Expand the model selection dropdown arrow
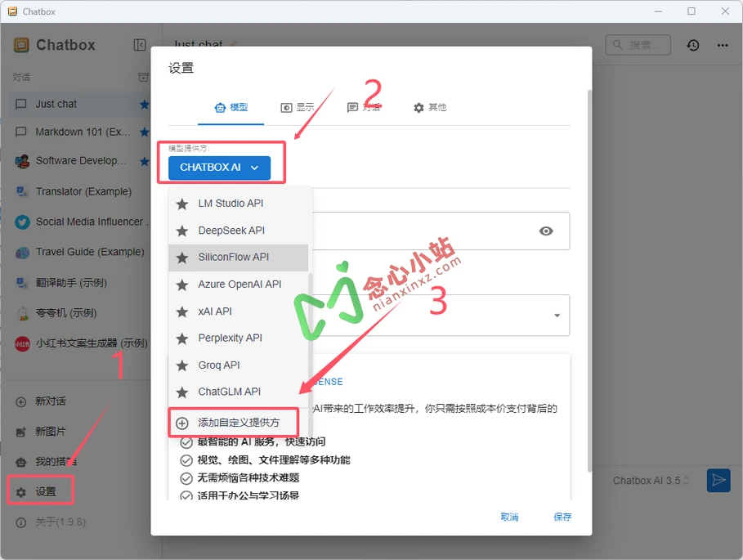Image resolution: width=743 pixels, height=560 pixels. [557, 316]
